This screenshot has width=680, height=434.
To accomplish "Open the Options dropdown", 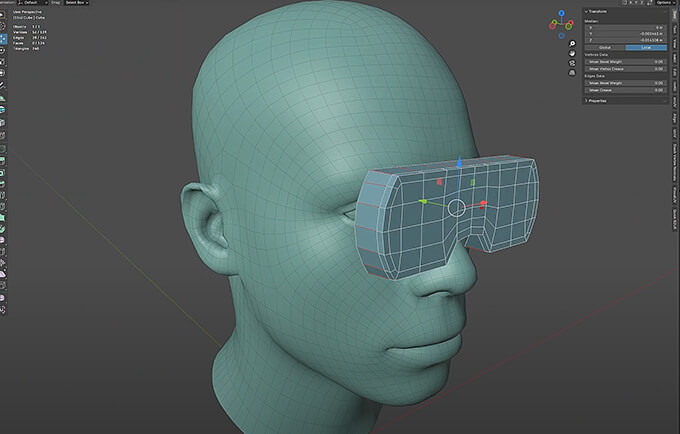I will (x=662, y=4).
